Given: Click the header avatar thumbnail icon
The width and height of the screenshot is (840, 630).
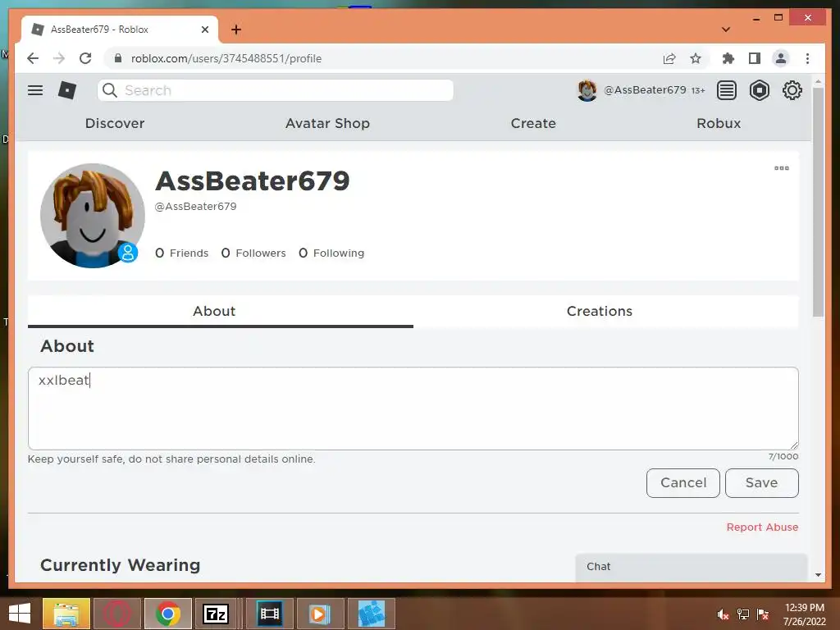Looking at the screenshot, I should click(x=587, y=90).
